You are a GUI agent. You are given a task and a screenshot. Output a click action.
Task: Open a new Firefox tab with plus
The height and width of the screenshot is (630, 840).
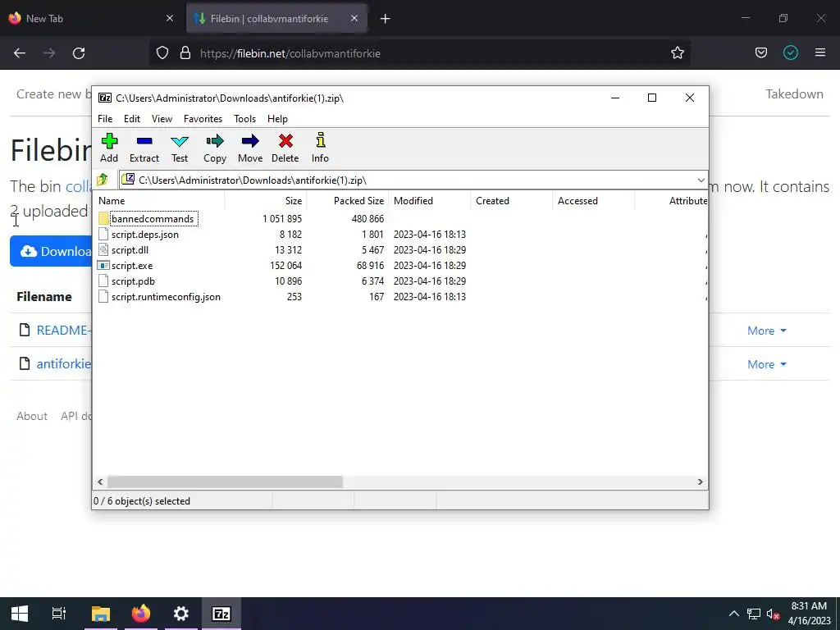[x=386, y=19]
